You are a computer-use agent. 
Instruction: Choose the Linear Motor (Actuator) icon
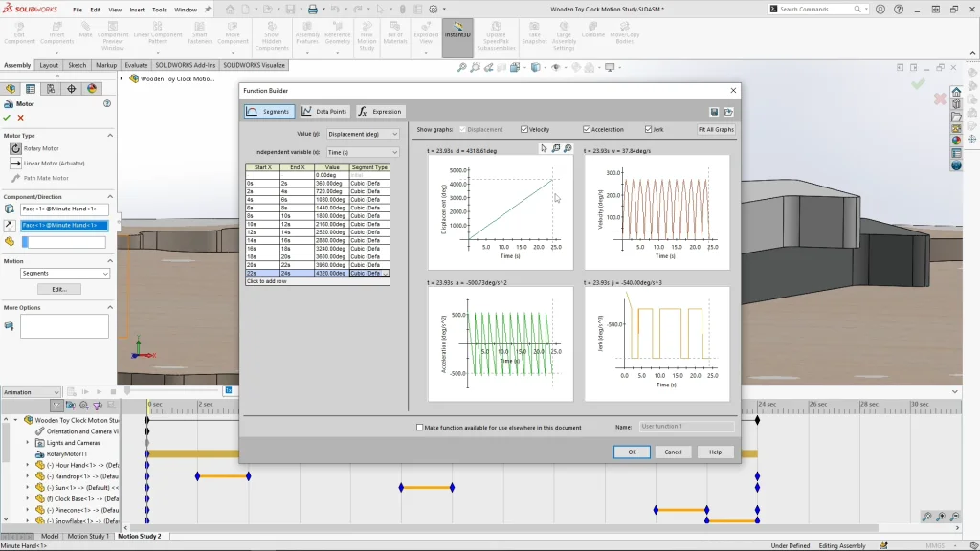point(16,163)
